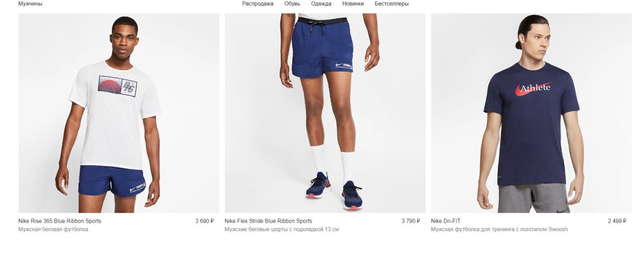Click the Мужская беговая футболка subtitle
Viewport: 644px width, 262px height.
(x=53, y=229)
